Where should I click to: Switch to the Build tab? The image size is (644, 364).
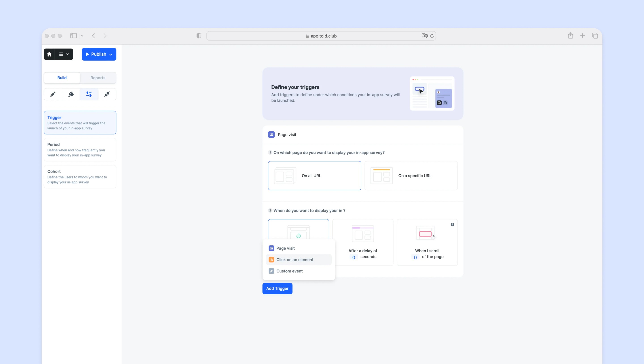[x=62, y=78]
